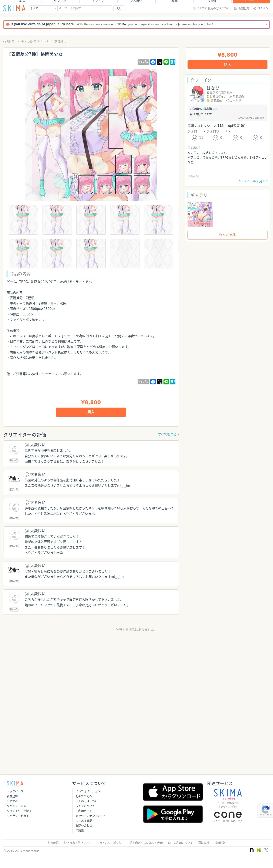Select the キャラ販売(Adopt) breadcrumb
Viewport: 273px width, 868px height.
(34, 42)
